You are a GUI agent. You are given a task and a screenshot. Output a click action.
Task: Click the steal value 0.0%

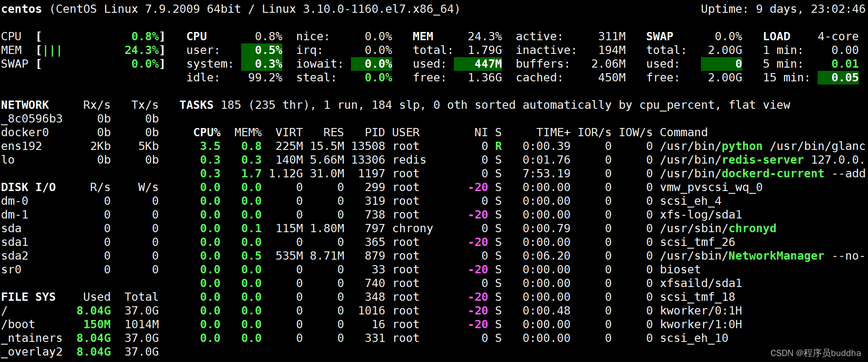tap(378, 78)
